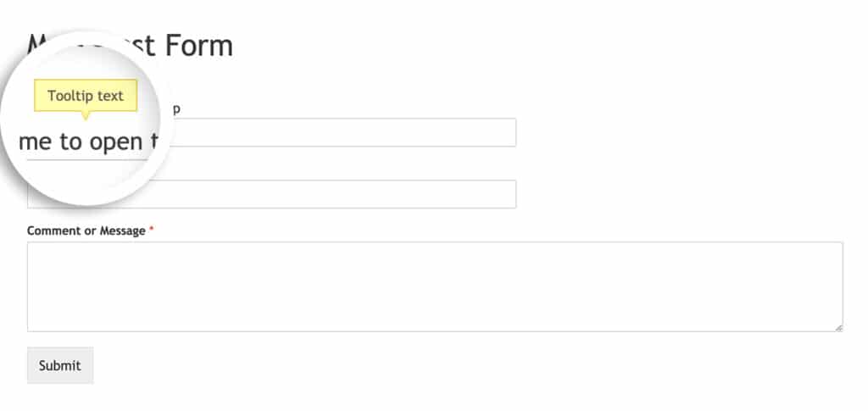This screenshot has width=868, height=411.
Task: Click the word "Tooltip" inside the yellow bubble
Action: coord(71,96)
